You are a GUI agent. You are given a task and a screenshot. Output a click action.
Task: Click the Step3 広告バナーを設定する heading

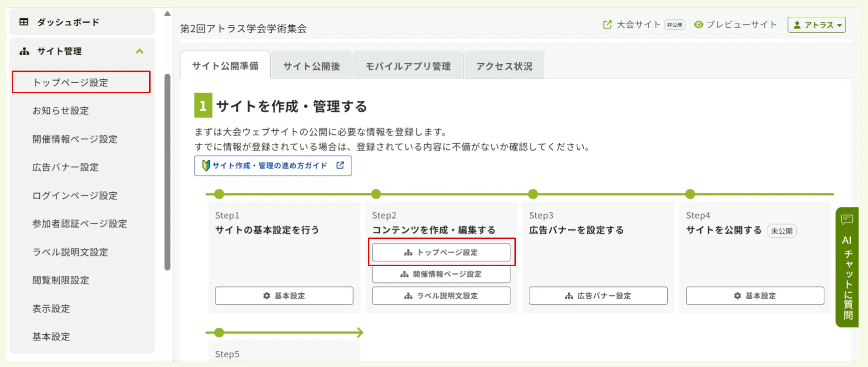(x=576, y=230)
